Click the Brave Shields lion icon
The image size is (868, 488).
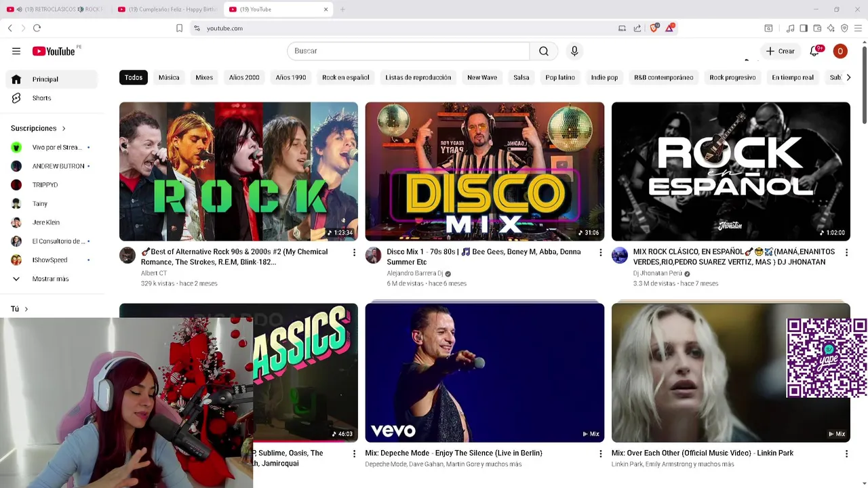654,28
